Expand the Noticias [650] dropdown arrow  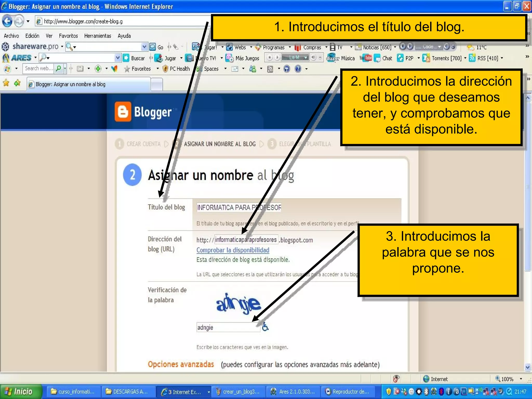point(395,47)
